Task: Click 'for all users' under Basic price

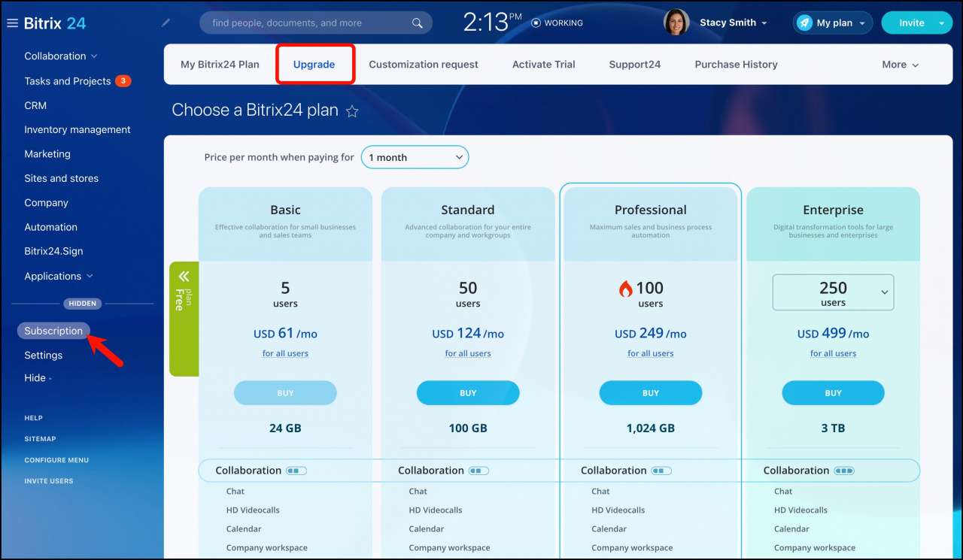Action: click(x=285, y=353)
